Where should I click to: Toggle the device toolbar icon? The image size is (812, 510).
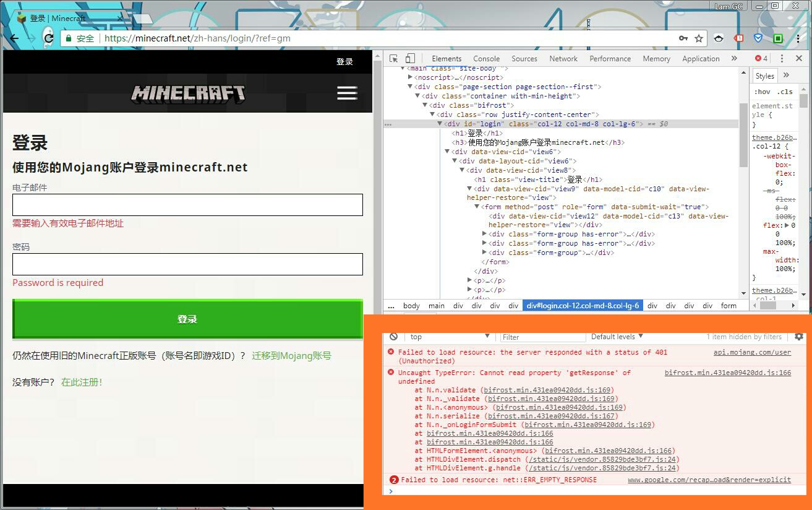click(x=410, y=58)
